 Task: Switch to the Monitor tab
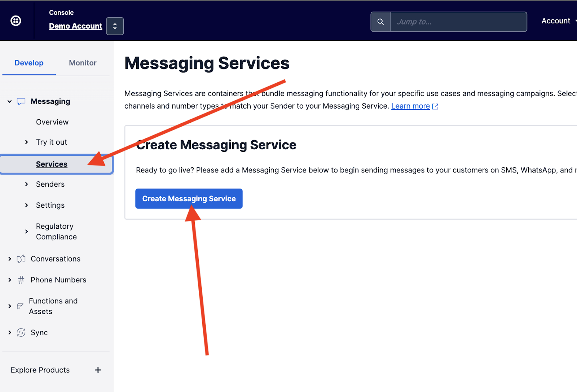click(x=83, y=63)
